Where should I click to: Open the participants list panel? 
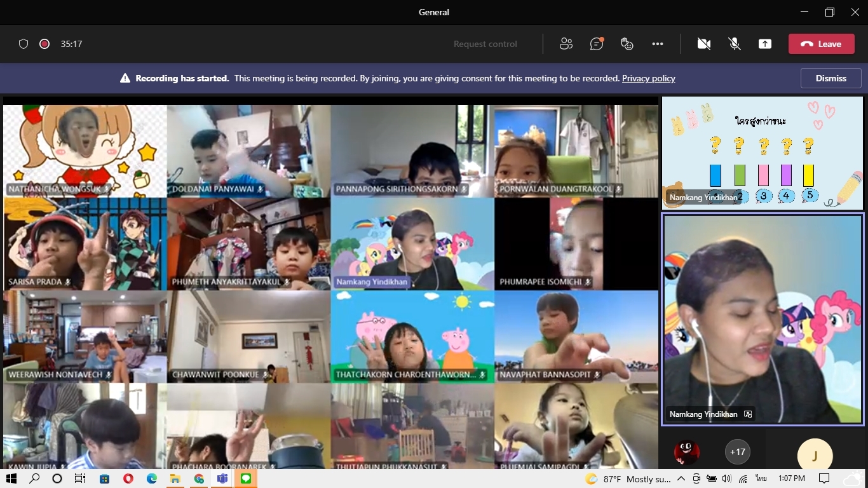pos(566,44)
